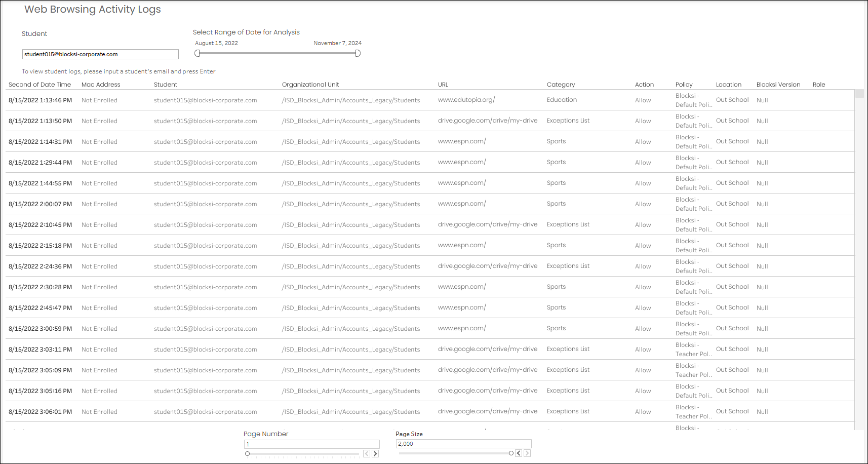Image resolution: width=868 pixels, height=464 pixels.
Task: Select the www.edutopia.org/ URL cell
Action: [466, 100]
